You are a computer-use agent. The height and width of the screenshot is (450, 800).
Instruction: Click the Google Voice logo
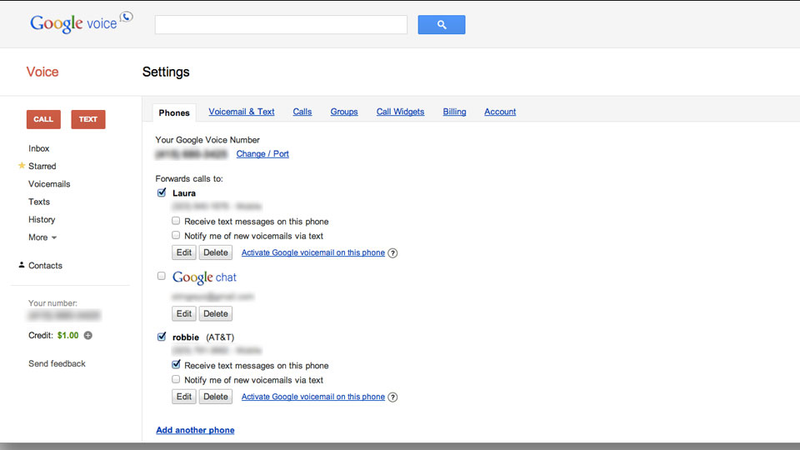click(81, 23)
